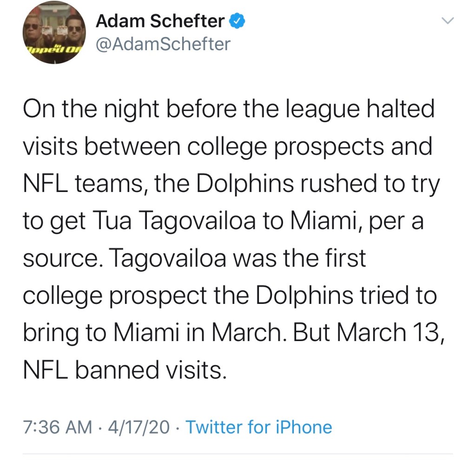
Task: Open the tweet options chevron menu
Action: click(x=447, y=21)
